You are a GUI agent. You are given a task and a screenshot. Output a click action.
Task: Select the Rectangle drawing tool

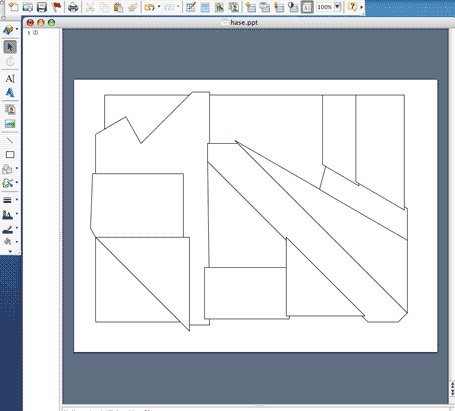pyautogui.click(x=10, y=154)
